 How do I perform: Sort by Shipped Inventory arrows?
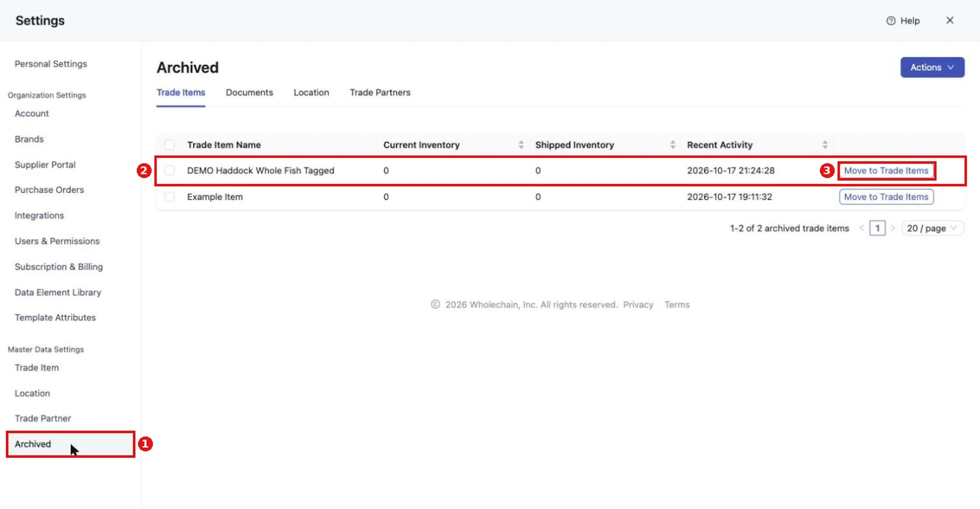673,144
